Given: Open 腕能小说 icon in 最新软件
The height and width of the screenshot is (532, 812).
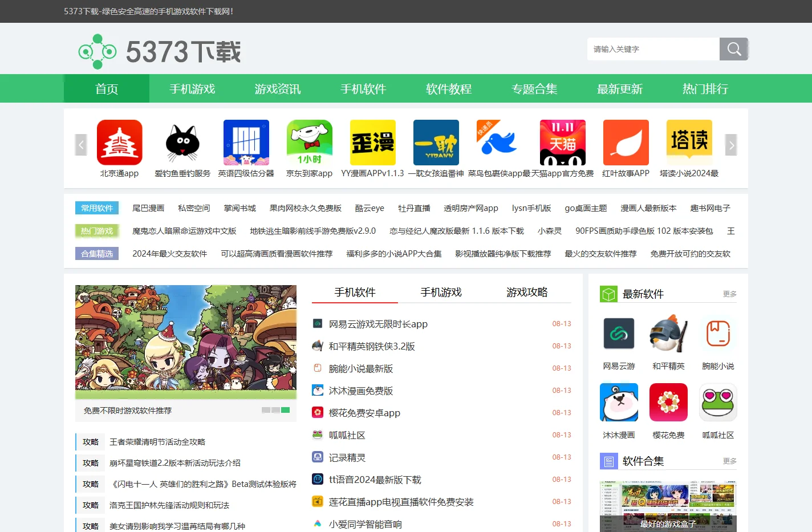Looking at the screenshot, I should [718, 334].
